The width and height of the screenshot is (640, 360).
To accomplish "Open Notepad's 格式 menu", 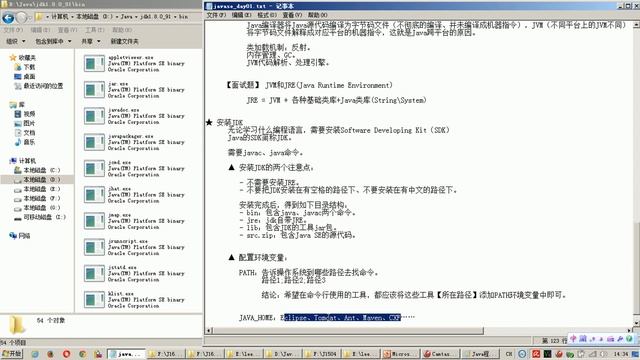I will pyautogui.click(x=267, y=15).
